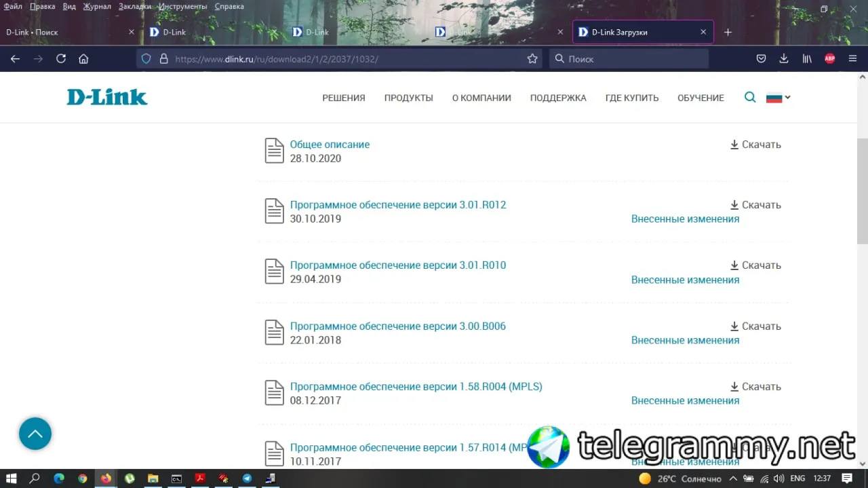Click the D-Link logo
Image resolution: width=868 pixels, height=488 pixels.
tap(107, 97)
